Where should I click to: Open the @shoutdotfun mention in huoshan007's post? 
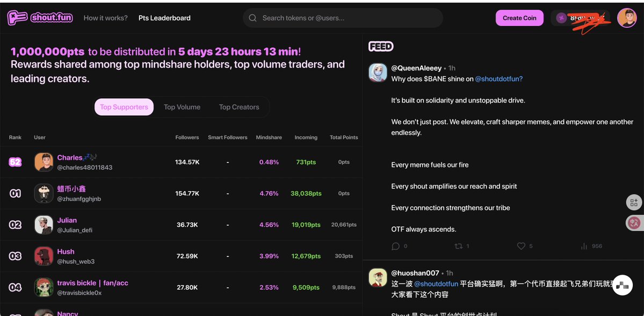pos(436,284)
